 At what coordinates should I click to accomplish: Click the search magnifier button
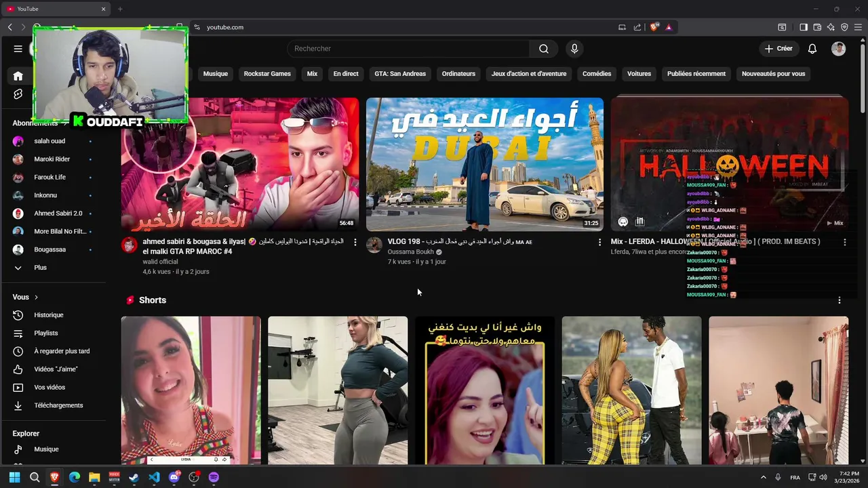click(544, 49)
